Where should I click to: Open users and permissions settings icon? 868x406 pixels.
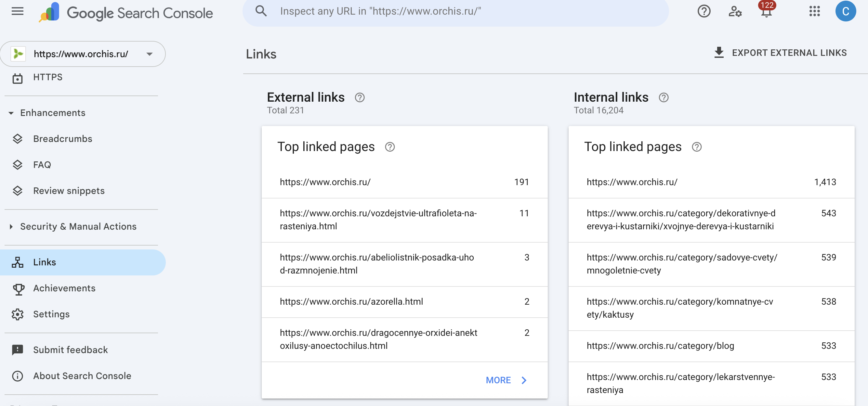735,11
